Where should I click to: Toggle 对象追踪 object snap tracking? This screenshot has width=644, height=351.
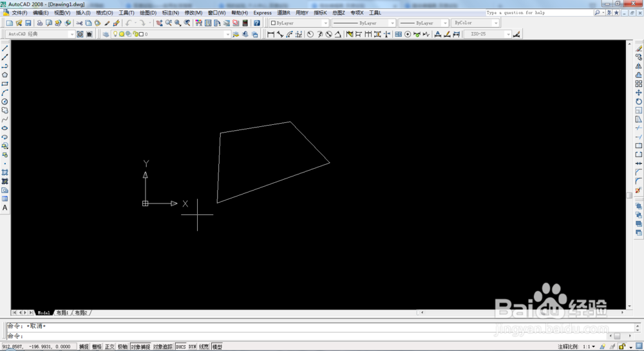163,347
